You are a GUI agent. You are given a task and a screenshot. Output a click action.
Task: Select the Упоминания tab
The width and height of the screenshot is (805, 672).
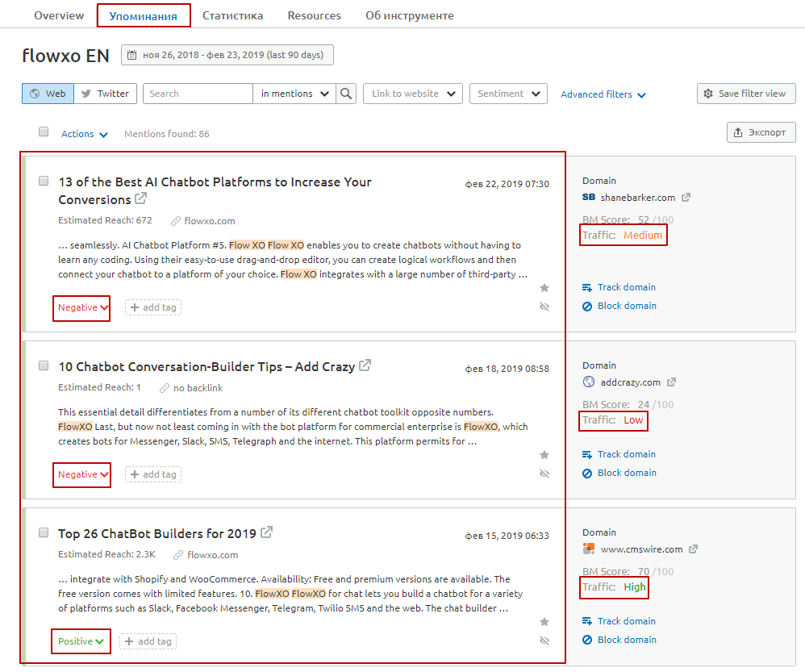pyautogui.click(x=144, y=16)
